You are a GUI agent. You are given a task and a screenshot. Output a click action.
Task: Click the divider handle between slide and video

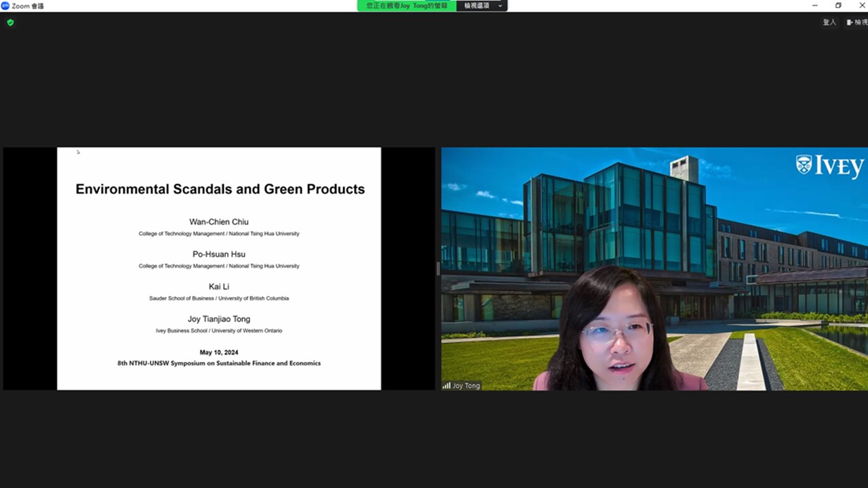point(438,268)
